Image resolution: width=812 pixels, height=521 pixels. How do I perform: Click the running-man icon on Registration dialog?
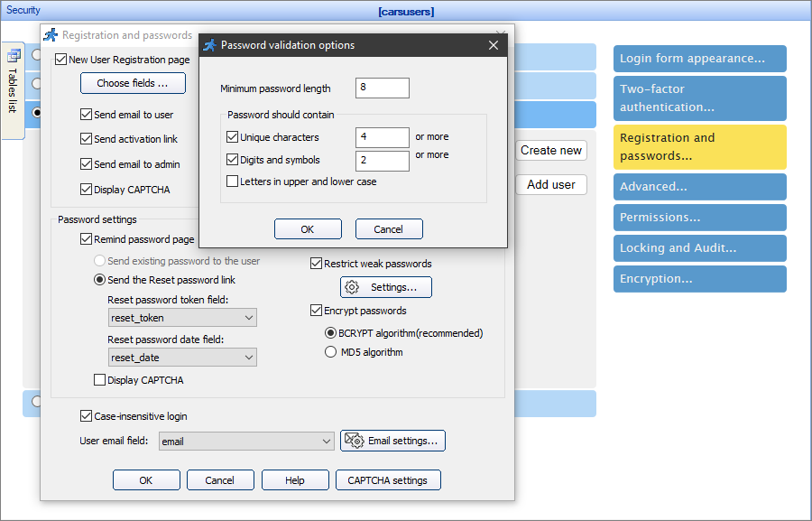(51, 35)
